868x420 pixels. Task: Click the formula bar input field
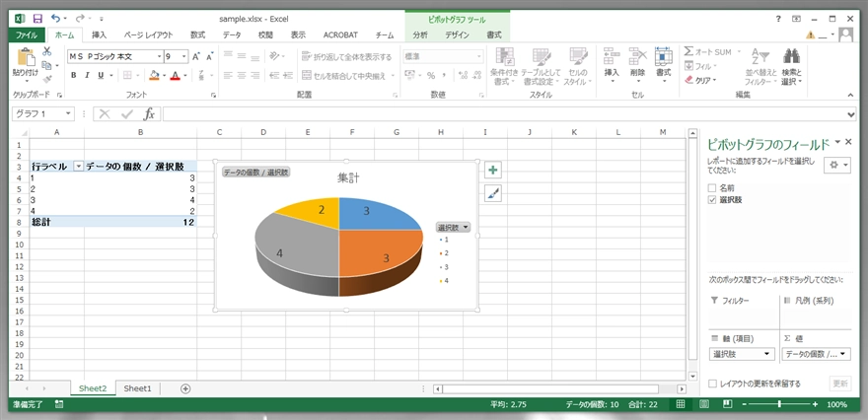pos(504,114)
